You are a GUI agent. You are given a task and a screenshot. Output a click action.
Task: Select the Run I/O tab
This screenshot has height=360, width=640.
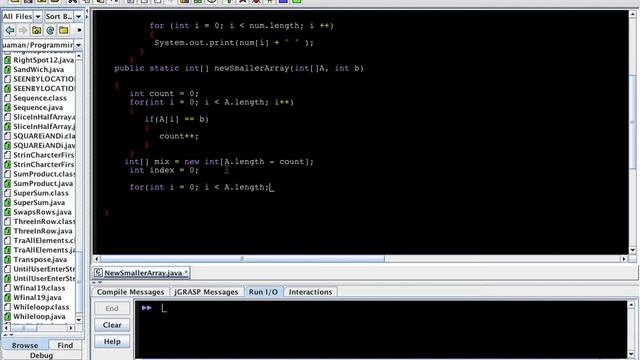click(x=263, y=292)
